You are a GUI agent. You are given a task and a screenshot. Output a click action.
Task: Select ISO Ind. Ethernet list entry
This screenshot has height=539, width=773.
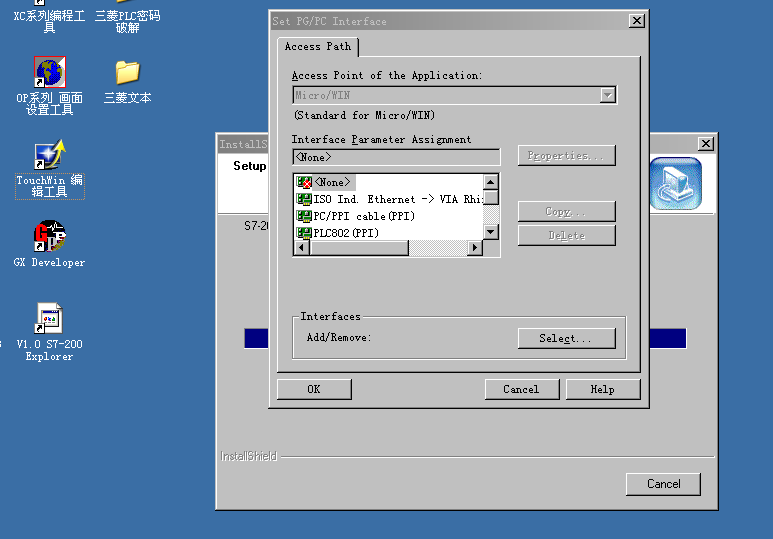tap(390, 199)
